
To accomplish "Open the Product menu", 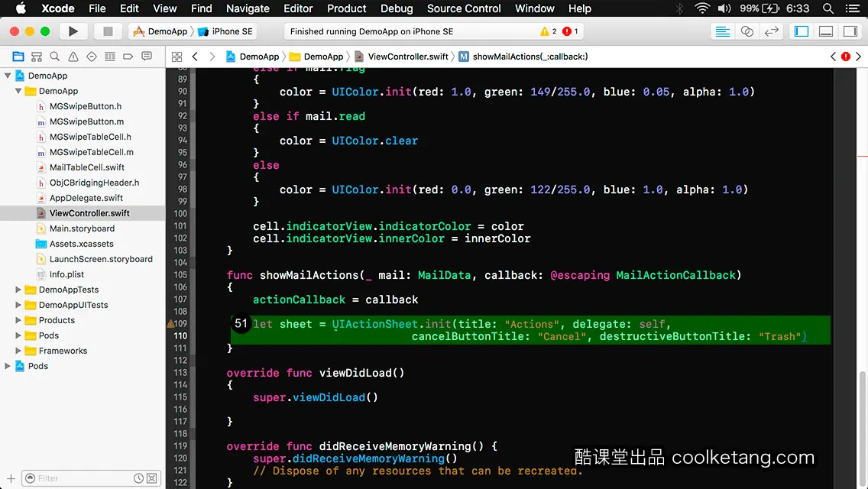I will (347, 8).
